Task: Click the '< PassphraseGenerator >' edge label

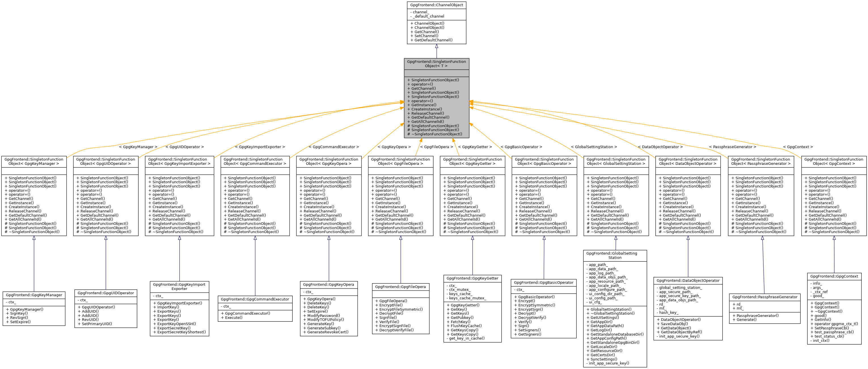Action: click(732, 147)
